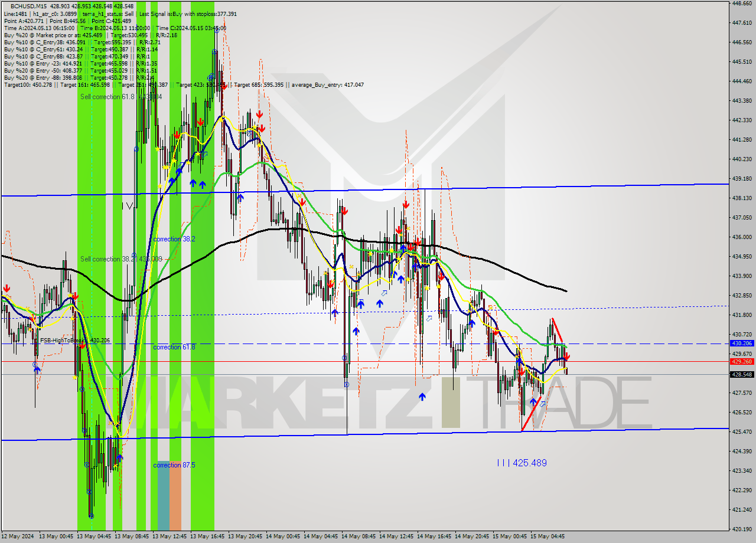
Task: Click '13 May 12:45' on the time axis
Action: pyautogui.click(x=169, y=537)
